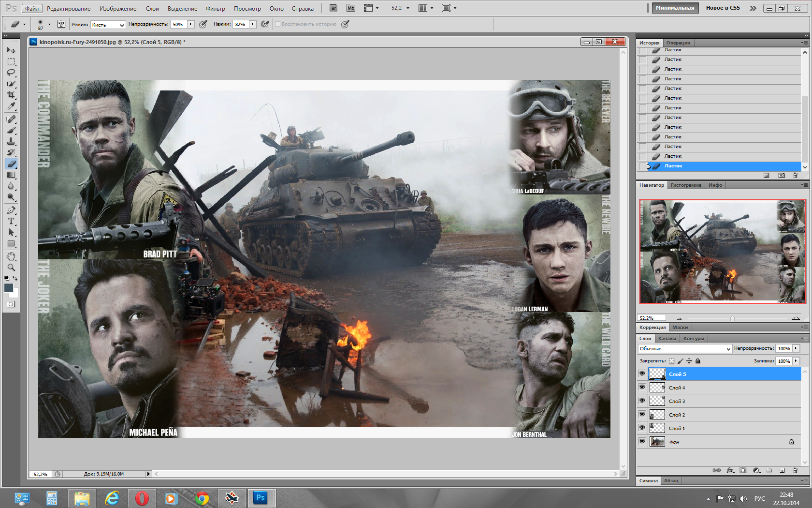Enable the Восстановить историю checkbox
812x508 pixels.
pos(277,24)
